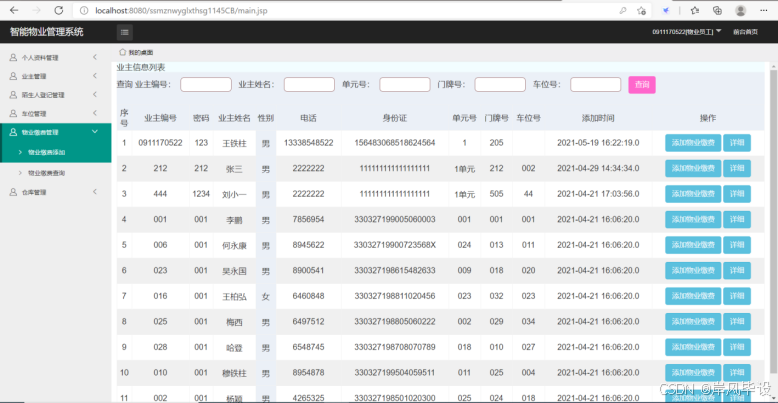Add 物业缴费 for owner 梅西

point(693,322)
